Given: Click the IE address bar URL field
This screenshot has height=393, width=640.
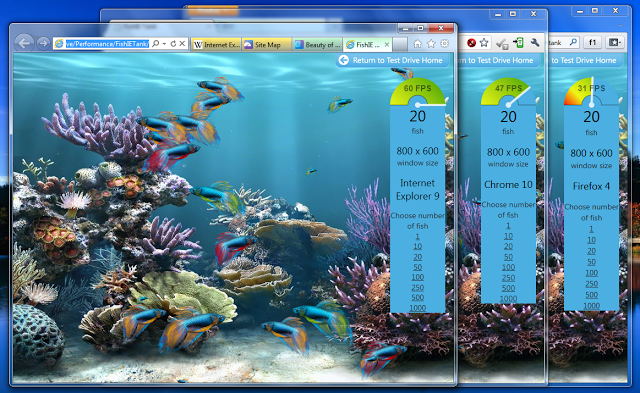Looking at the screenshot, I should [x=107, y=44].
